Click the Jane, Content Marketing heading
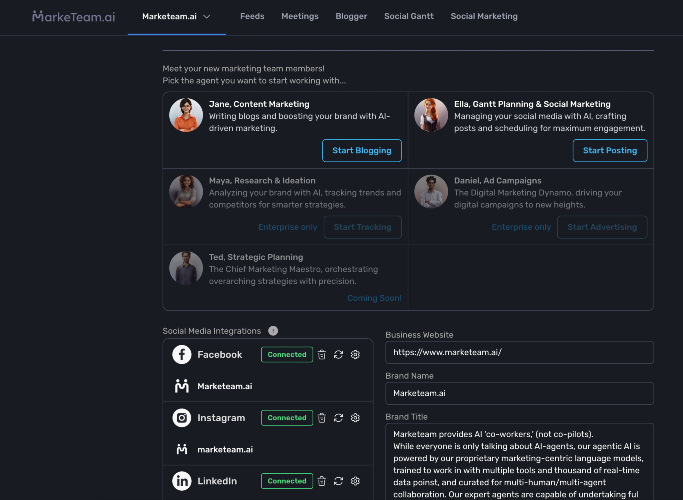This screenshot has height=500, width=683. point(259,104)
